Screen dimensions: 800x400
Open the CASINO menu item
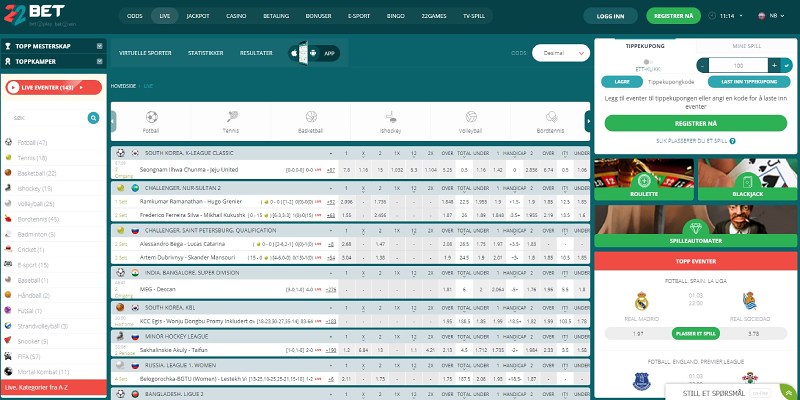tap(236, 16)
